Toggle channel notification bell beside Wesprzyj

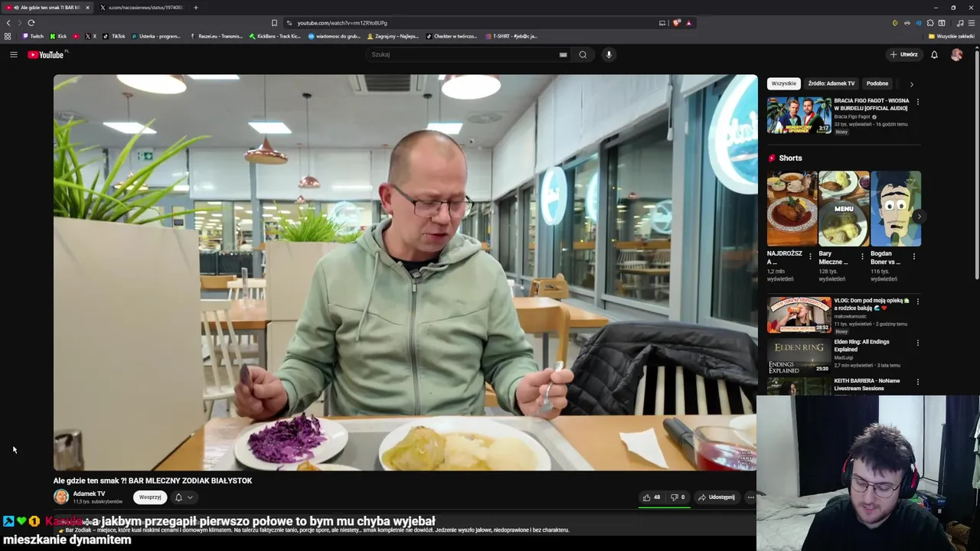178,497
